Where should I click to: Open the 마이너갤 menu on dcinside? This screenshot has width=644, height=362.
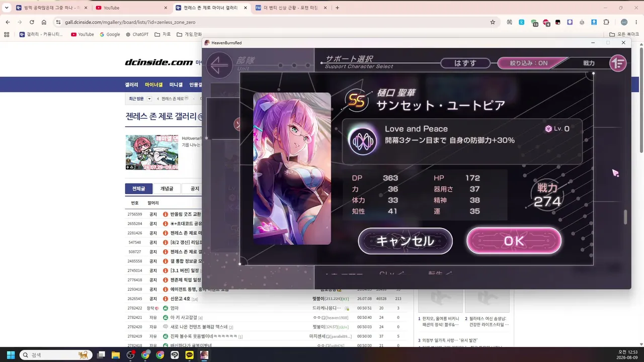click(153, 85)
